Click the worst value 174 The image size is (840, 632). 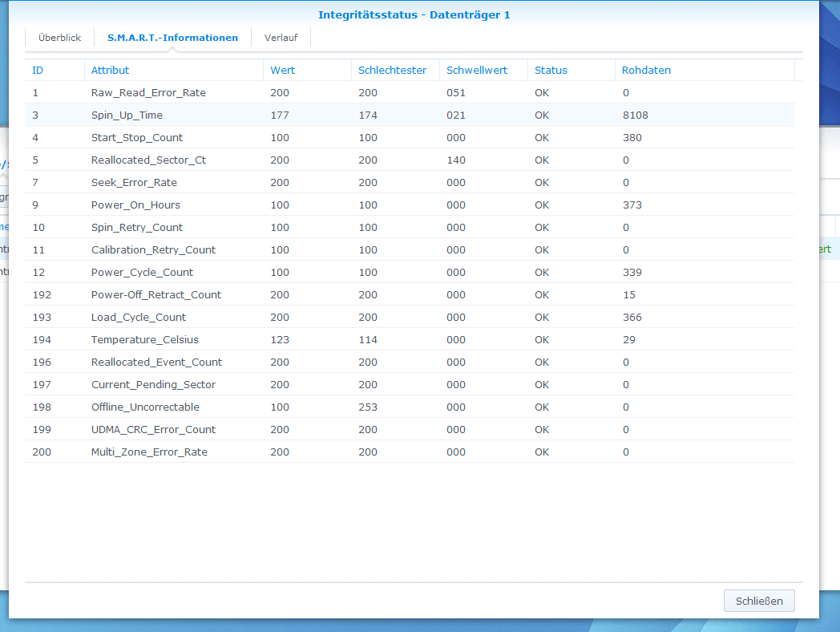[x=368, y=115]
